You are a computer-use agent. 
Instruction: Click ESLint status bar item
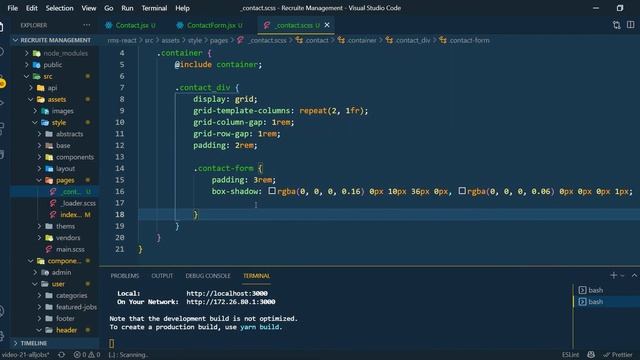click(x=570, y=355)
